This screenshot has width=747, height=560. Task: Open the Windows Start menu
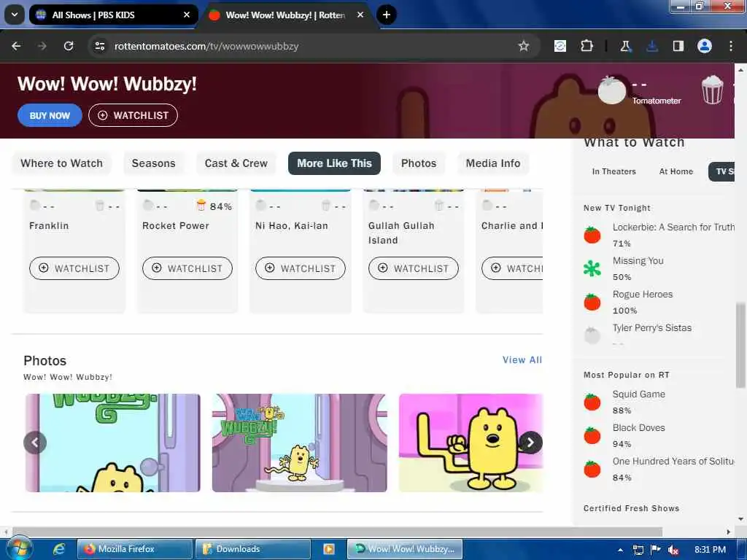(18, 548)
